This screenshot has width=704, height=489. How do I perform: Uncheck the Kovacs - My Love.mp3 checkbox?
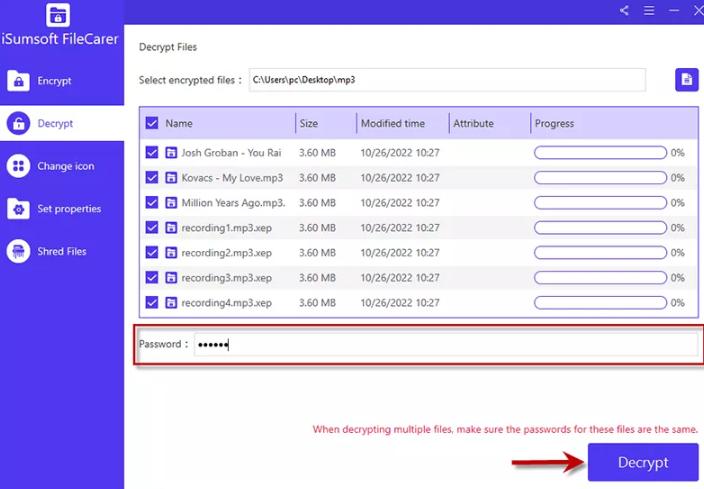pyautogui.click(x=152, y=178)
